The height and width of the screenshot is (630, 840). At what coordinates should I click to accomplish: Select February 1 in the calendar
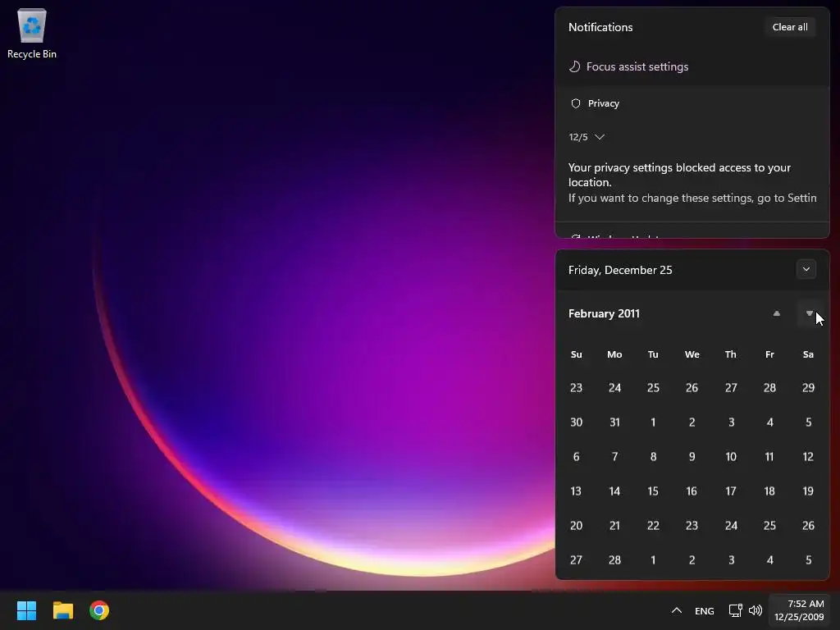point(653,422)
